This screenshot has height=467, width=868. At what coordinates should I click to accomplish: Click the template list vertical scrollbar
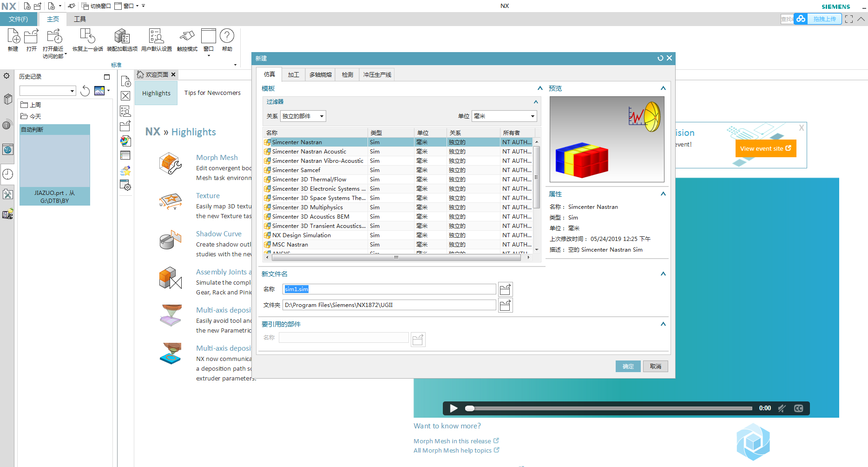[536, 177]
